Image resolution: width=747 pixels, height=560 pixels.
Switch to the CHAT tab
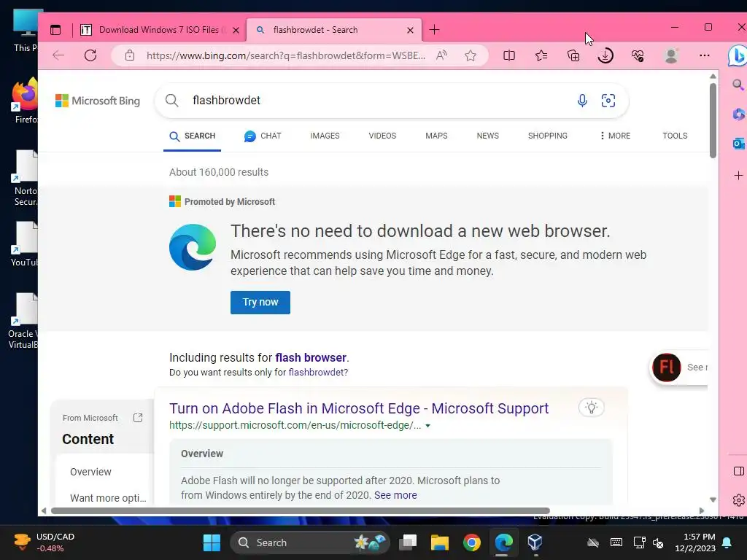point(263,136)
